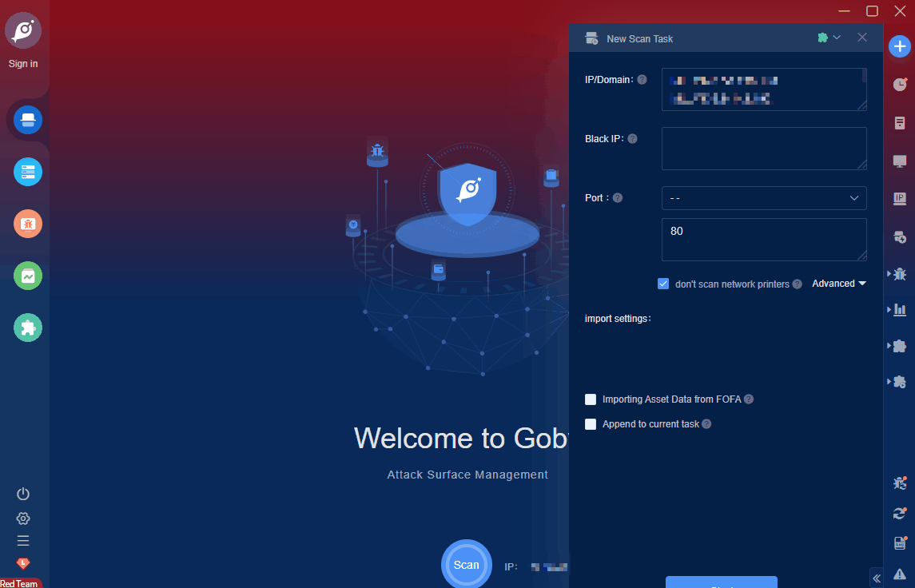Expand the Advanced options
The height and width of the screenshot is (588, 915).
click(838, 284)
